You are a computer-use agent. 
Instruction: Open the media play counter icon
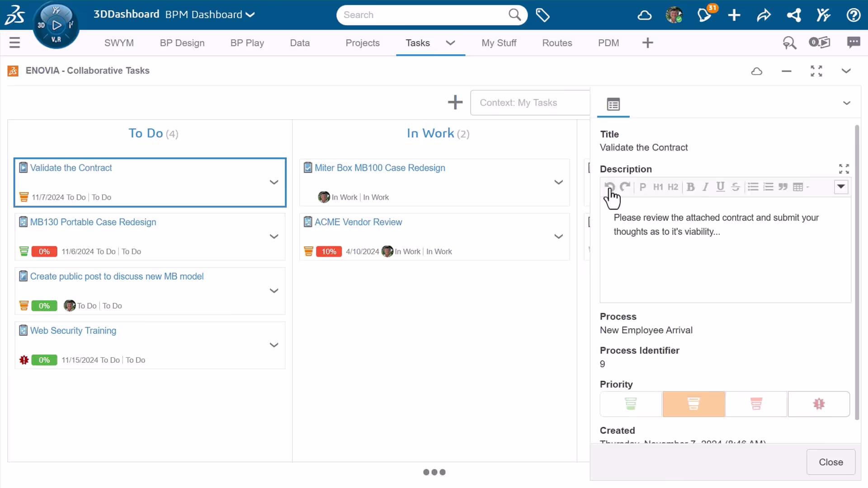(x=819, y=42)
